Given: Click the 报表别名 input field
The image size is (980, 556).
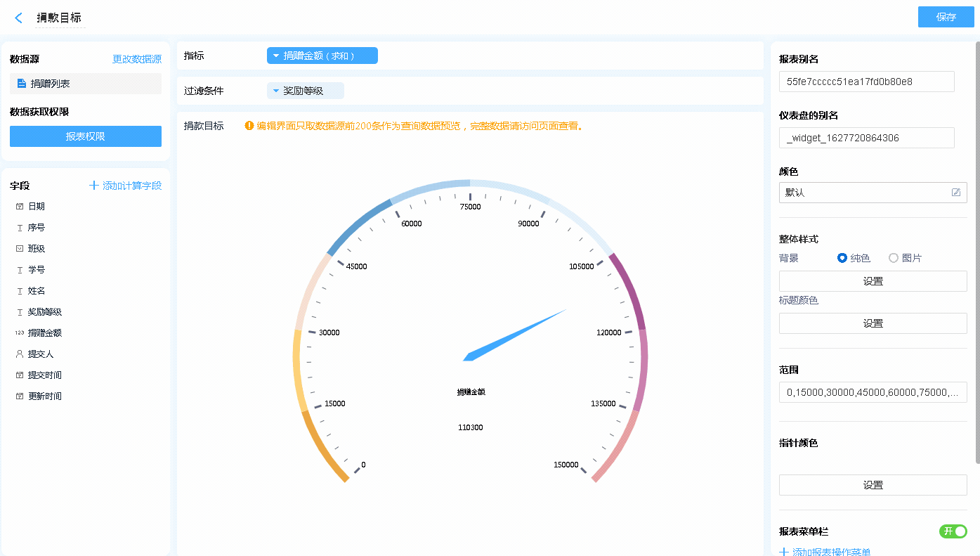Looking at the screenshot, I should click(x=866, y=82).
